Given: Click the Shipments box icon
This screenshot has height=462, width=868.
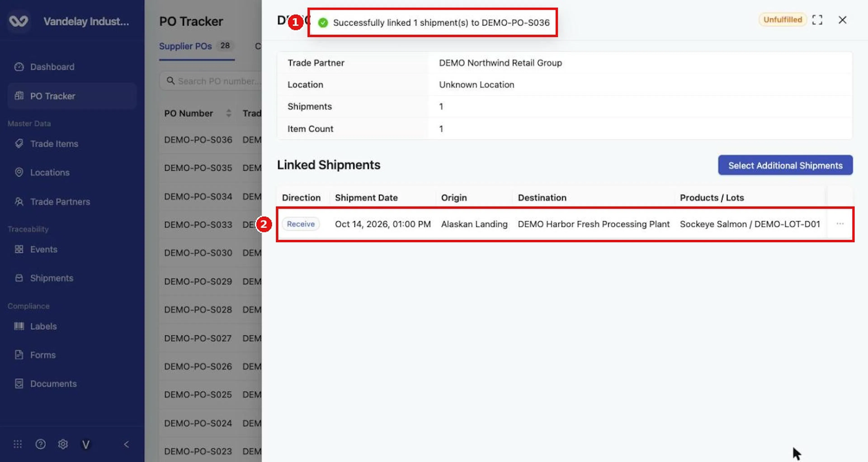Looking at the screenshot, I should click(19, 278).
